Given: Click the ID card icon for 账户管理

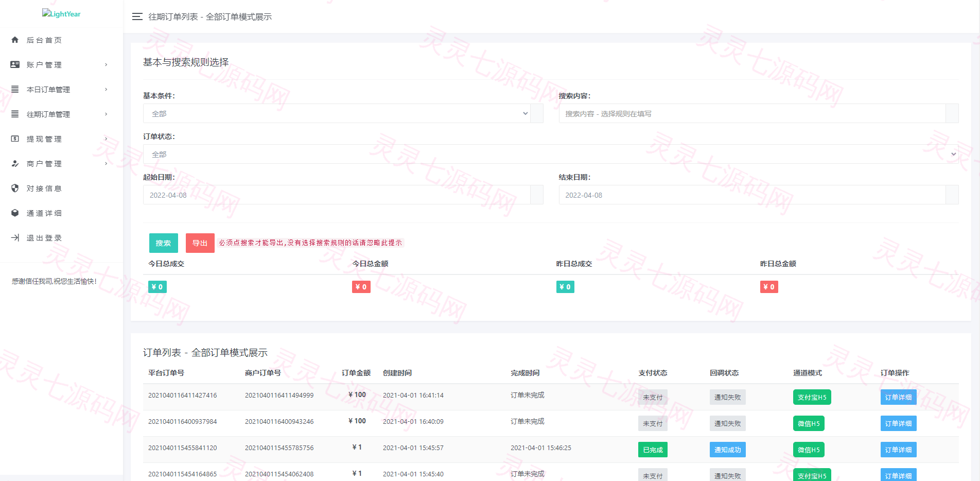Looking at the screenshot, I should (x=15, y=64).
